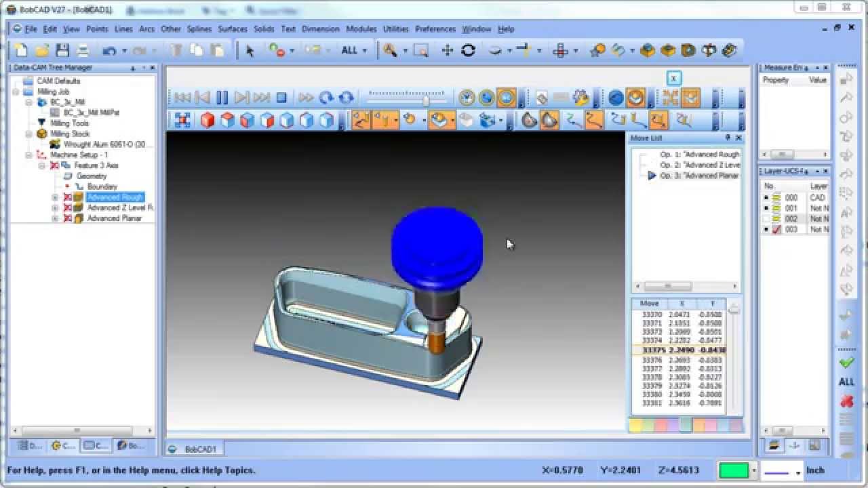868x488 pixels.
Task: Collapse the BC_3x_Mill node
Action: (29, 102)
